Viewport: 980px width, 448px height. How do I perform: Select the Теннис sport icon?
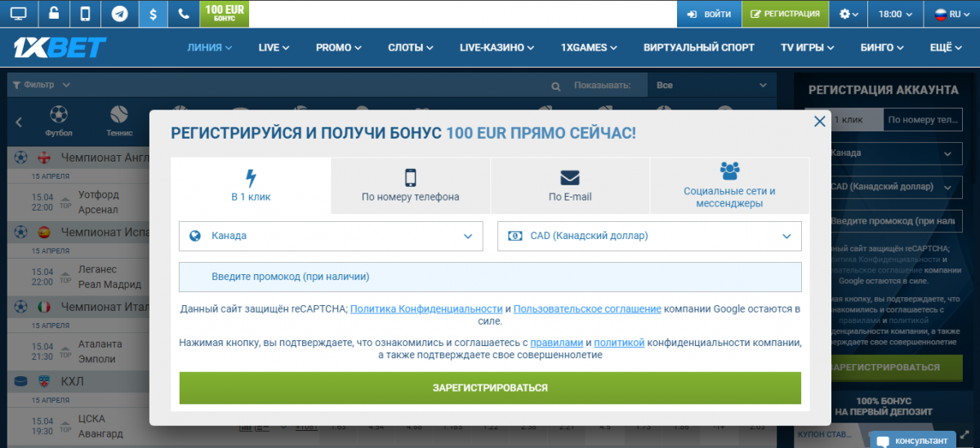[x=119, y=121]
